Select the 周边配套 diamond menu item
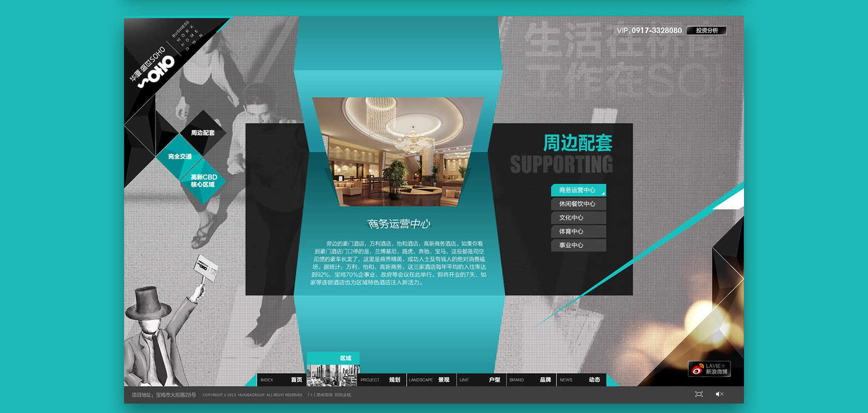The image size is (868, 413). [203, 133]
